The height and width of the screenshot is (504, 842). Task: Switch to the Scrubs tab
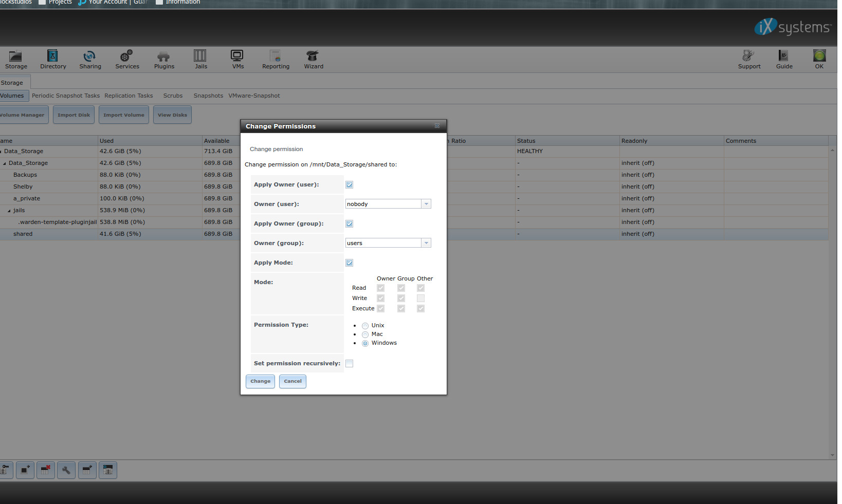[x=173, y=96]
